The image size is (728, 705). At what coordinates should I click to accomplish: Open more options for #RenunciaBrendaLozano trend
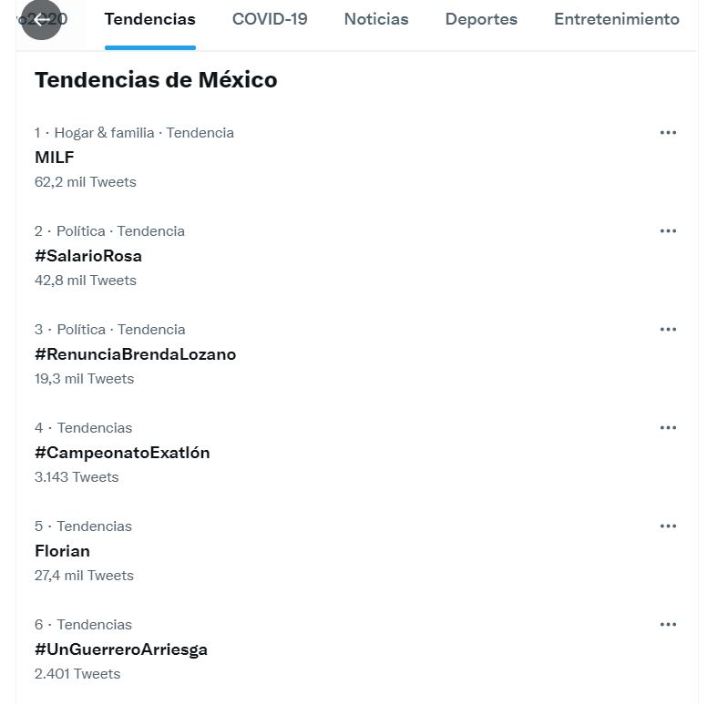pos(668,330)
